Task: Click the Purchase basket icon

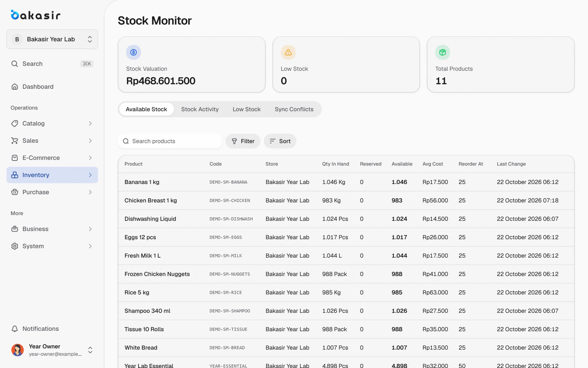Action: pos(14,192)
